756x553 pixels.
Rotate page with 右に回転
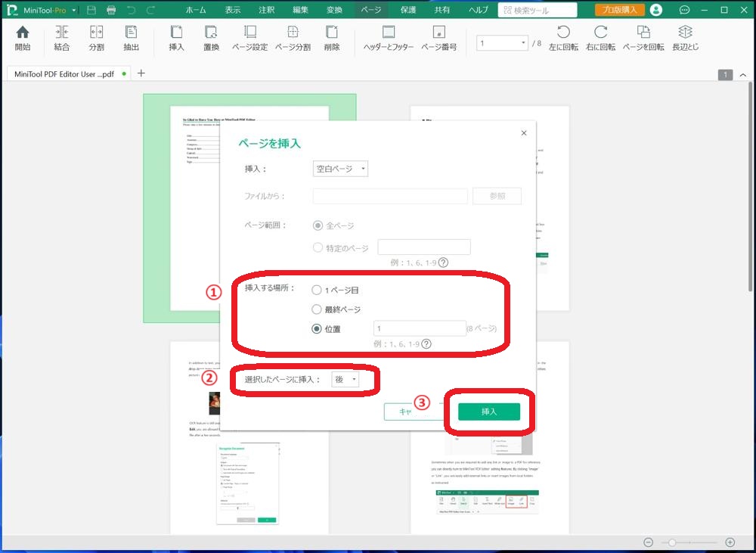pyautogui.click(x=600, y=38)
